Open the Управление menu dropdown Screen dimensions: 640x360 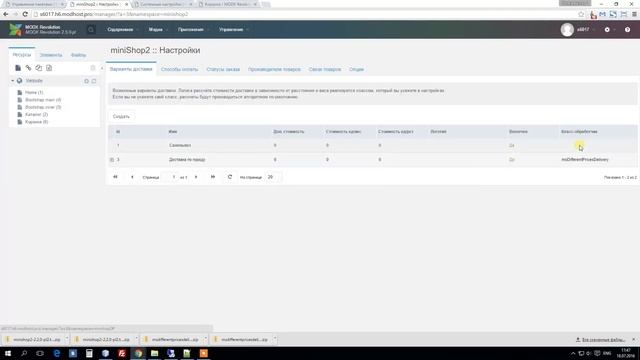(234, 29)
